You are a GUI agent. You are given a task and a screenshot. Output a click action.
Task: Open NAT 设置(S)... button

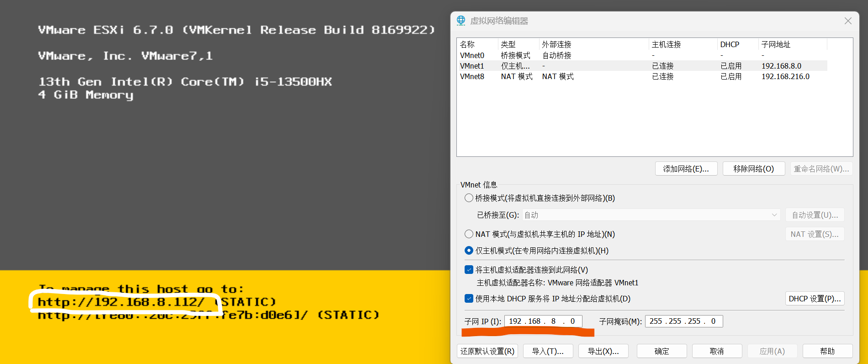(x=815, y=234)
